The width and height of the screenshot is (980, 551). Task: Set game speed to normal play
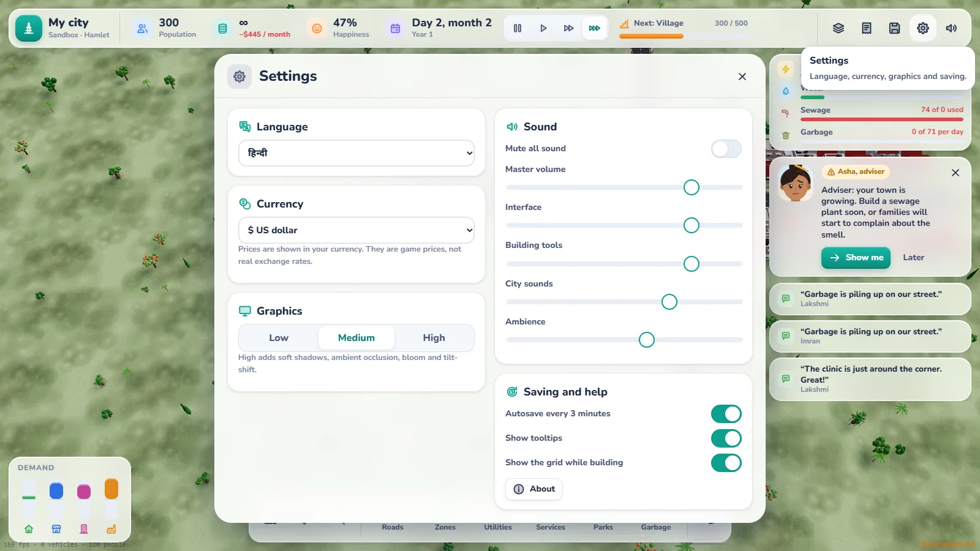pos(543,28)
